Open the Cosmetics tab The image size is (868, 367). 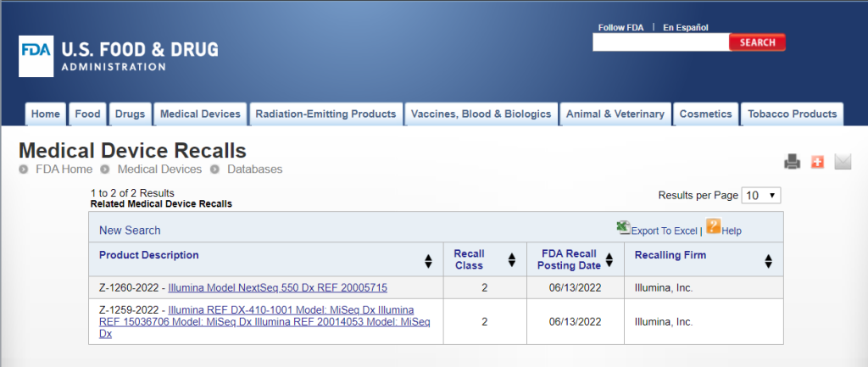(706, 114)
